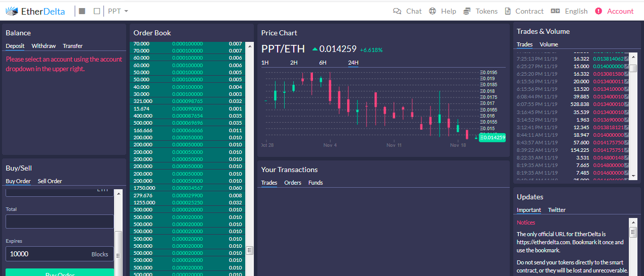Set chart interval to 24H
Image resolution: width=644 pixels, height=276 pixels.
(353, 63)
